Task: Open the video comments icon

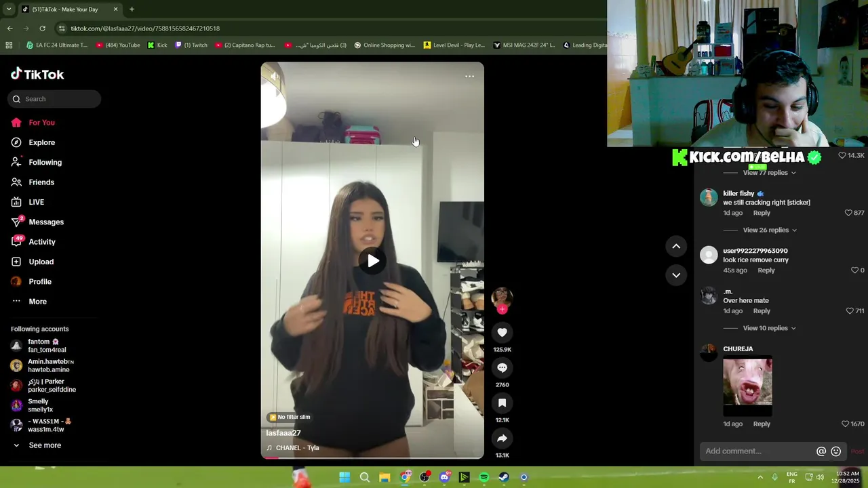Action: point(502,367)
